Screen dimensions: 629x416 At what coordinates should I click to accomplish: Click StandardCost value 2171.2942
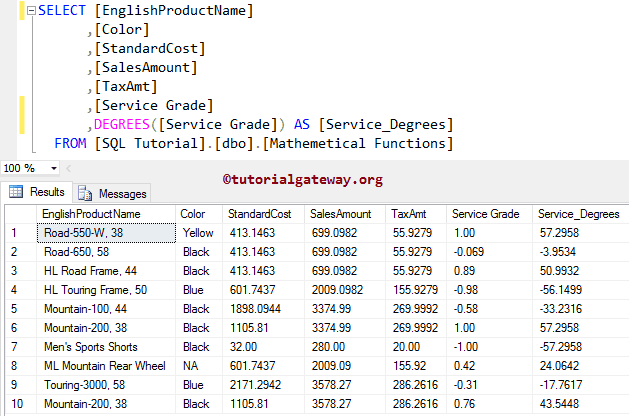[x=264, y=385]
